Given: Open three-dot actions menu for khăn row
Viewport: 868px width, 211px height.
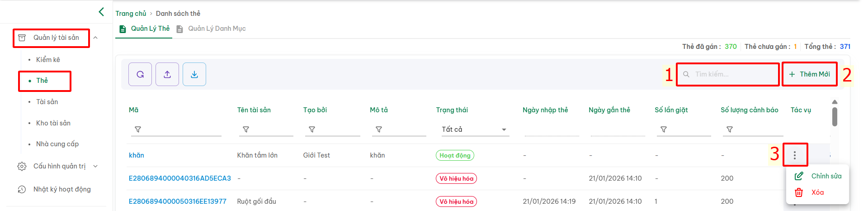Looking at the screenshot, I should [795, 155].
